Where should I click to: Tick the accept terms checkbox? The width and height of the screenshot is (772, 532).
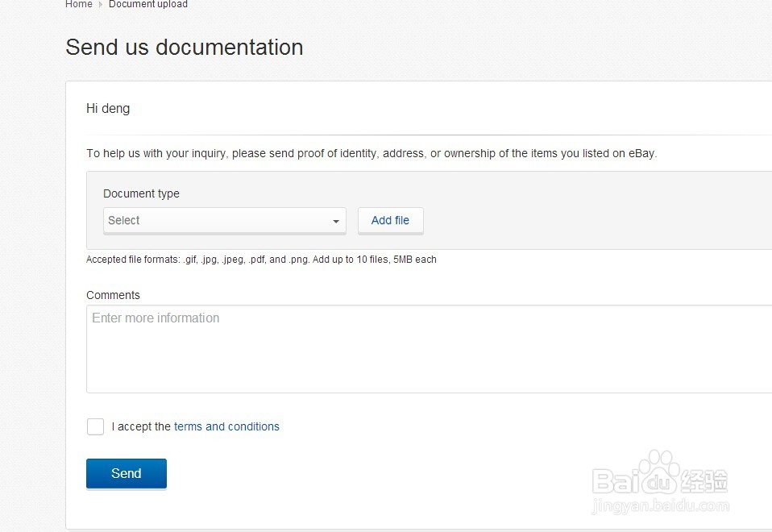pyautogui.click(x=95, y=426)
